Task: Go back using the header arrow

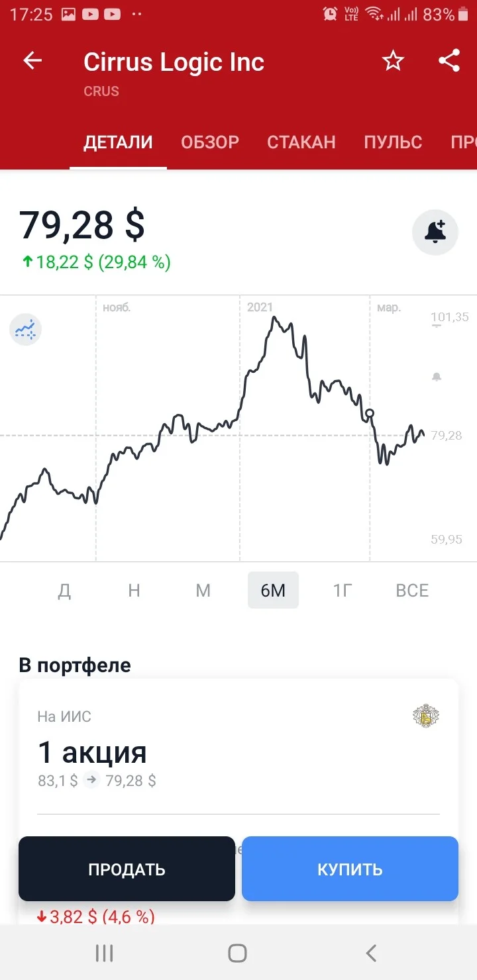Action: [x=32, y=61]
